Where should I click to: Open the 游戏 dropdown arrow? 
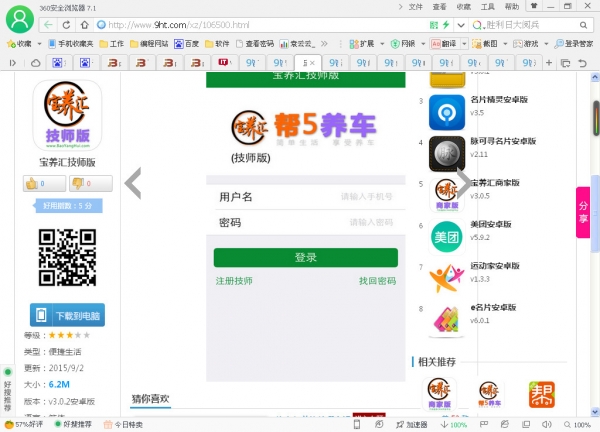pyautogui.click(x=546, y=44)
